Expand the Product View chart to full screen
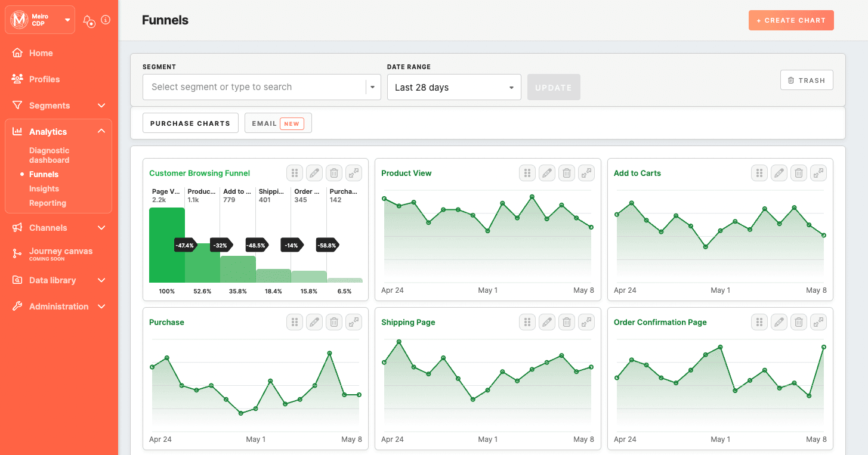 pos(586,172)
